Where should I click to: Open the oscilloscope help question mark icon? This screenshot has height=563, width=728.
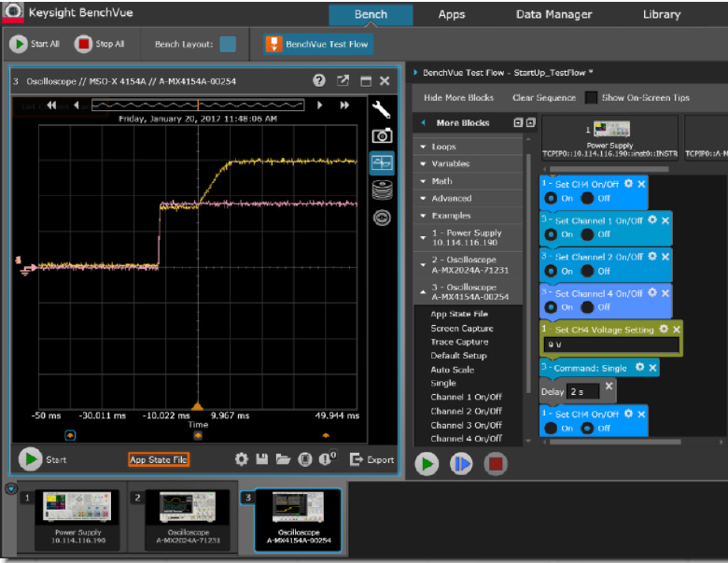click(x=319, y=81)
